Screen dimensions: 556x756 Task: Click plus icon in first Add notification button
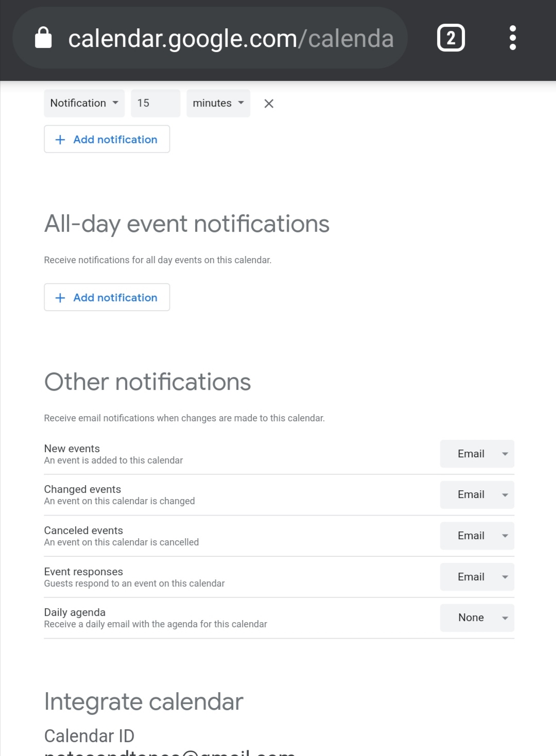[x=60, y=140]
